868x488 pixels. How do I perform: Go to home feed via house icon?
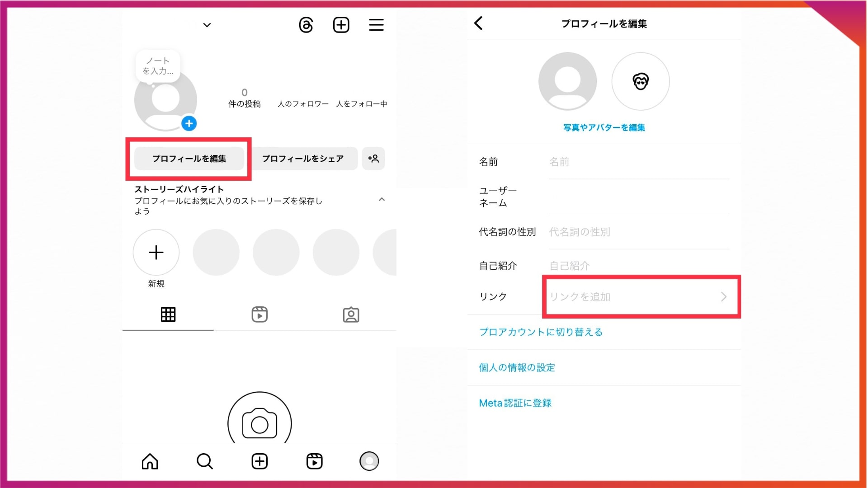tap(150, 461)
